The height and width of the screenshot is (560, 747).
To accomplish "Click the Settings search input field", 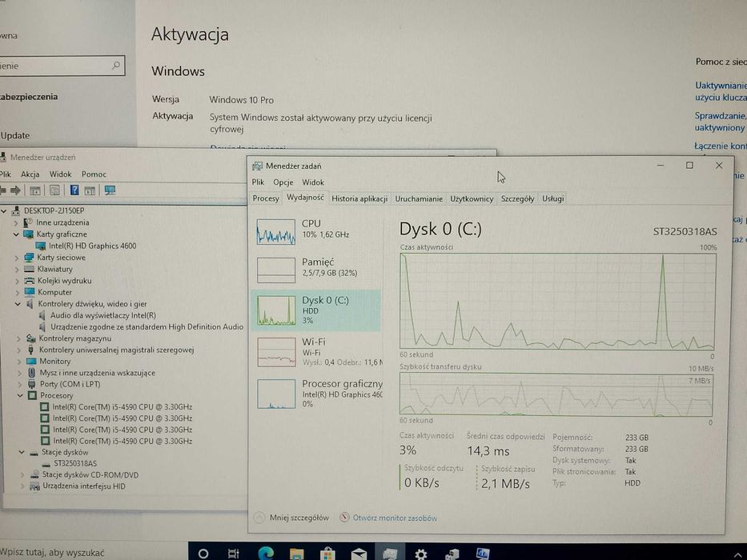I will click(61, 66).
